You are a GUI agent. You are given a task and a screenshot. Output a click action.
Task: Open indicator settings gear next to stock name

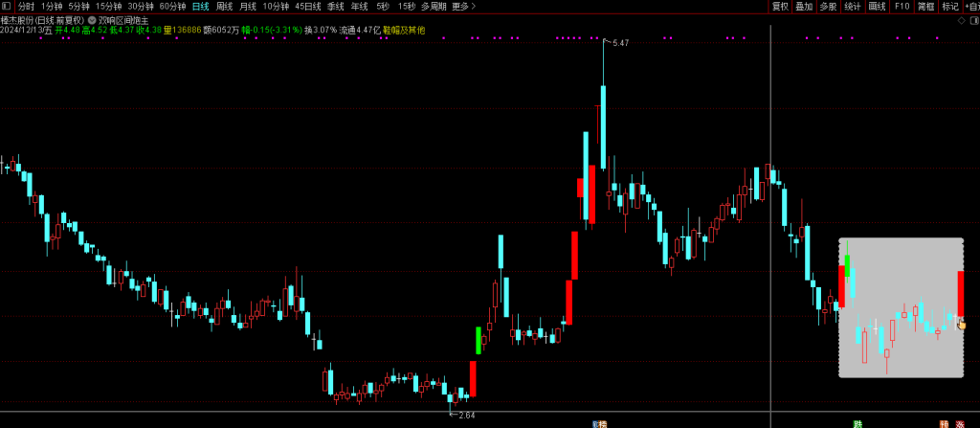pyautogui.click(x=91, y=18)
